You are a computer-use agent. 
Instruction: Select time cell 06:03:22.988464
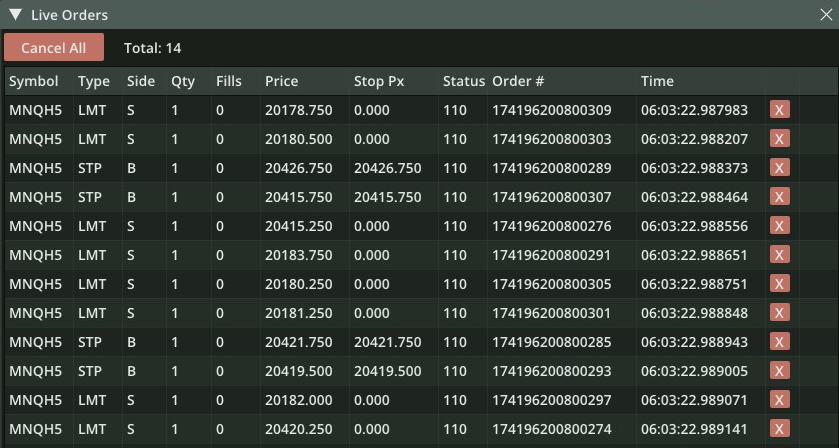coord(694,197)
